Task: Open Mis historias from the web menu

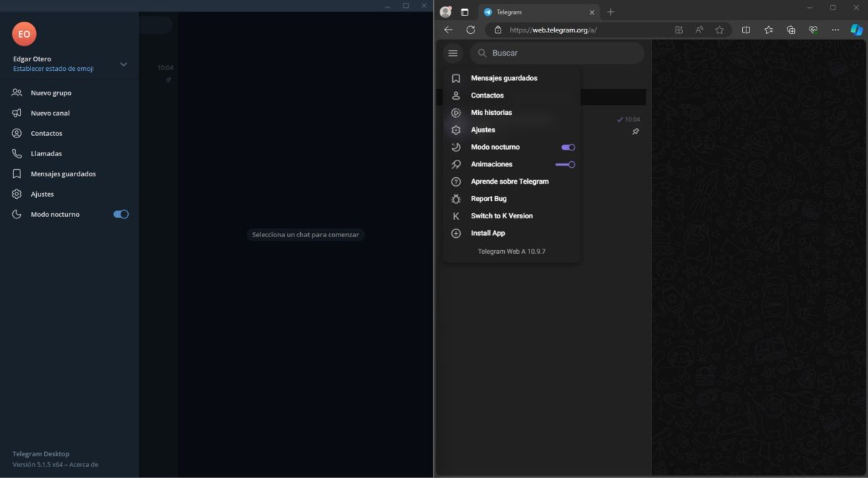Action: [492, 112]
